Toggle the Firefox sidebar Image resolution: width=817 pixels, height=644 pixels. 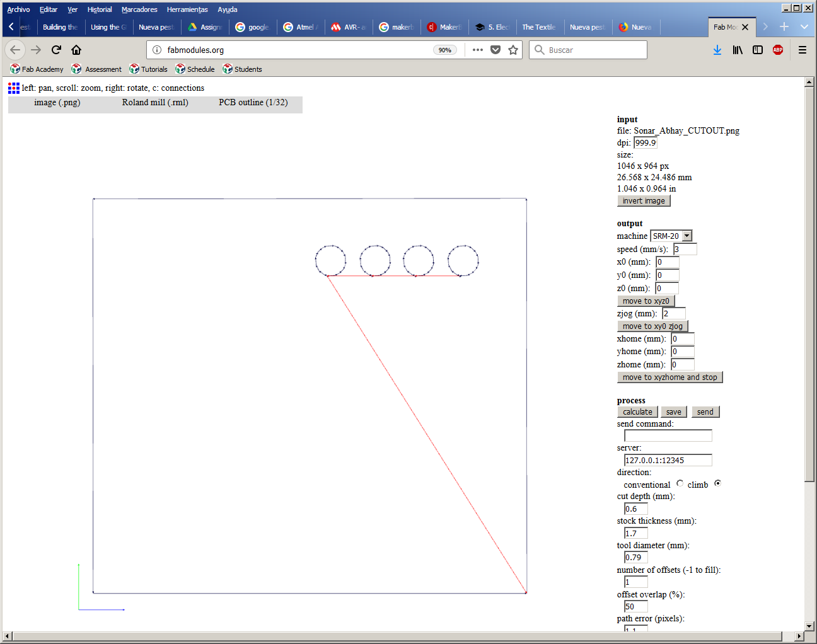pyautogui.click(x=758, y=50)
